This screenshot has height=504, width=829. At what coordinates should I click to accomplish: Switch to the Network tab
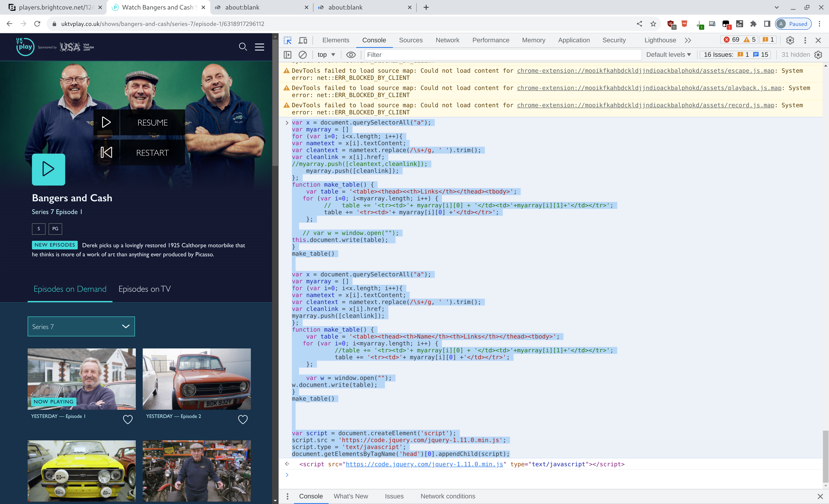click(x=447, y=40)
